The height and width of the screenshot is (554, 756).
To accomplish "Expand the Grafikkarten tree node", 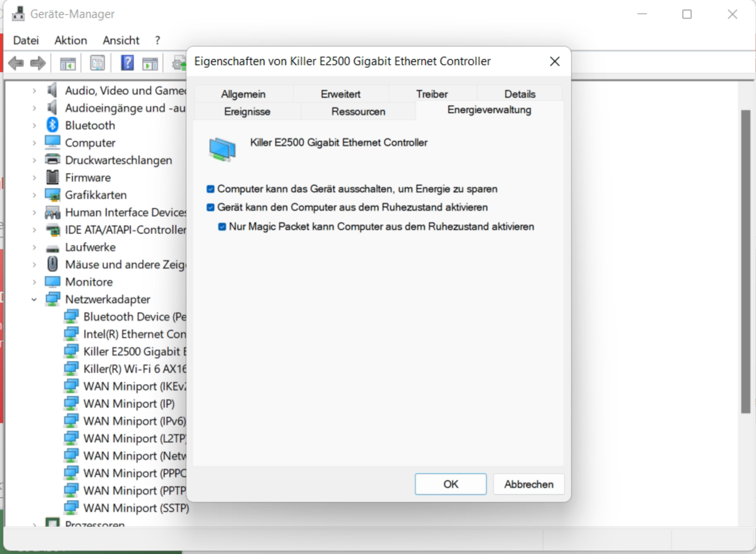I will pos(34,195).
